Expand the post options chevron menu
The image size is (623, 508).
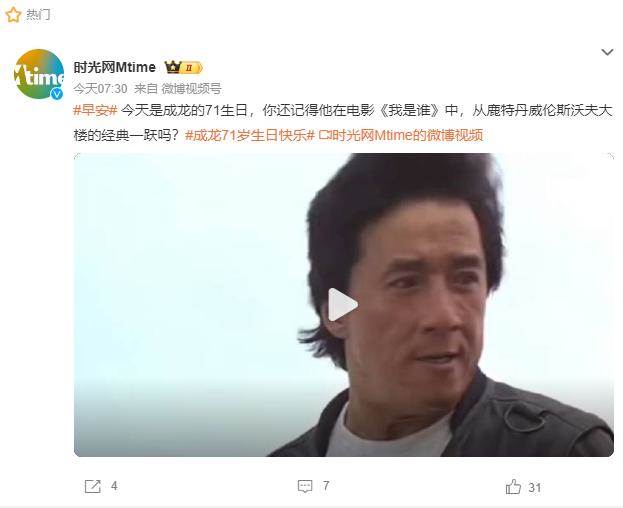point(607,52)
